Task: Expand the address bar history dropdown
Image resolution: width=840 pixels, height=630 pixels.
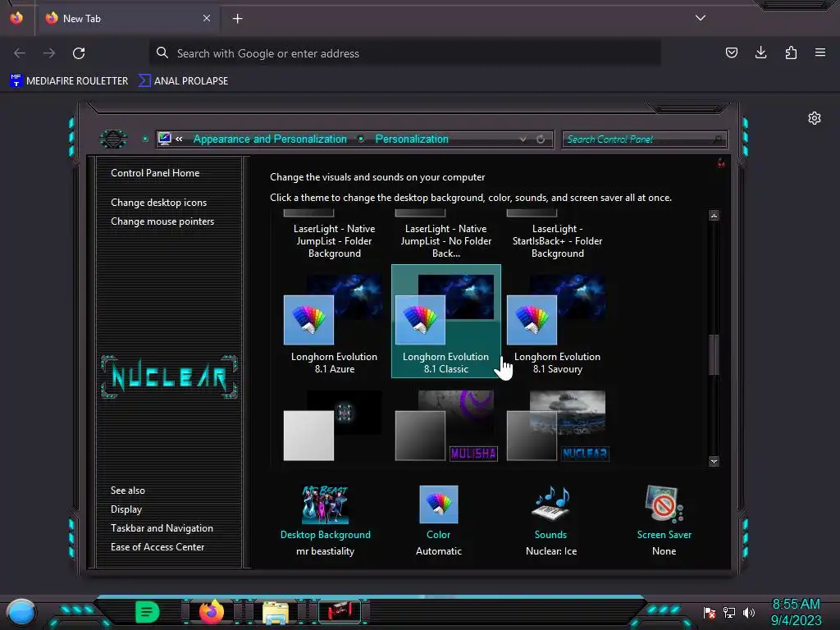Action: pos(523,139)
